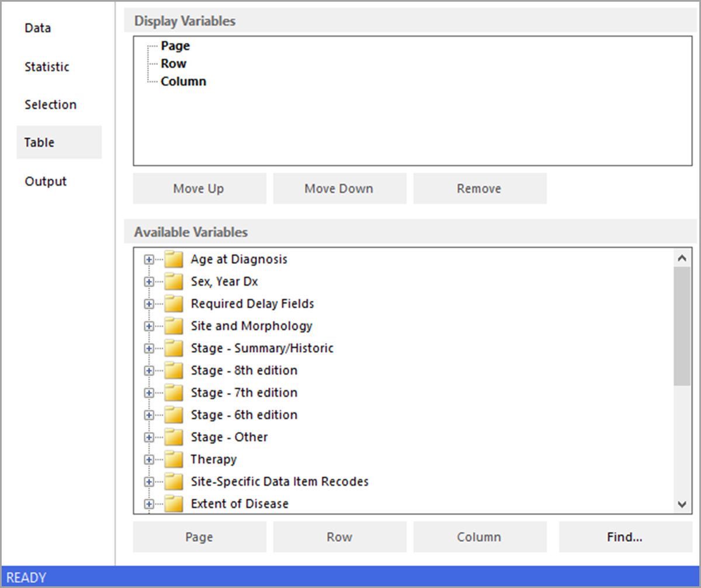This screenshot has height=588, width=701.
Task: Click the scroll down arrow in Available Variables
Action: pos(682,504)
